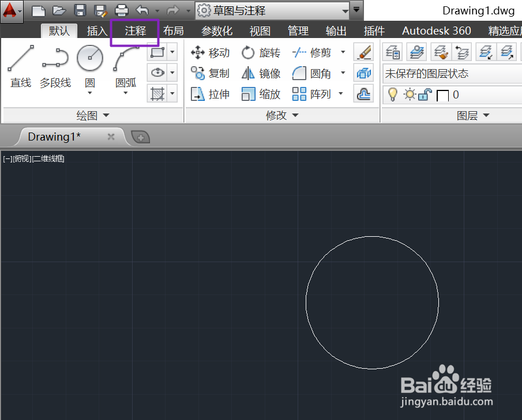
Task: Print the drawing with plot icon
Action: click(122, 10)
